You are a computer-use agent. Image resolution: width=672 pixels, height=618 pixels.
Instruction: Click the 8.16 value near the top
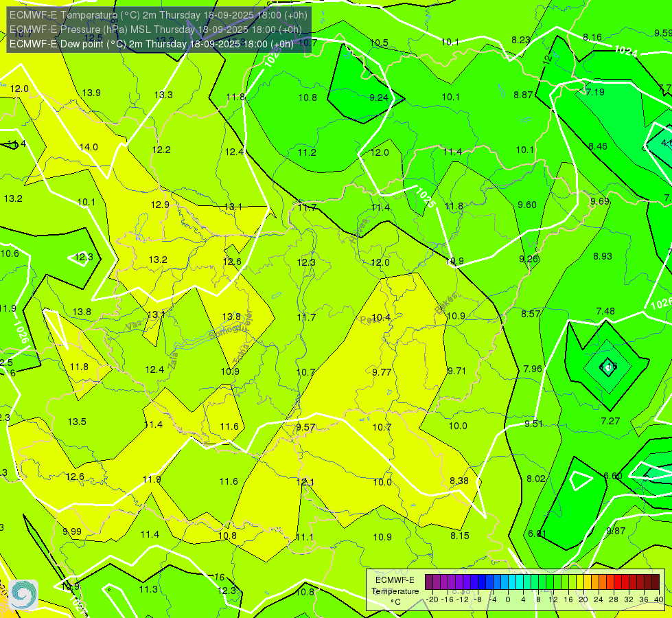tap(592, 37)
